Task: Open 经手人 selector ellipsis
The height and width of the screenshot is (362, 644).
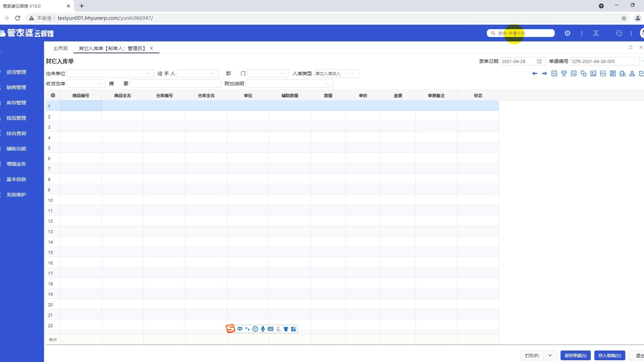Action: pyautogui.click(x=213, y=73)
